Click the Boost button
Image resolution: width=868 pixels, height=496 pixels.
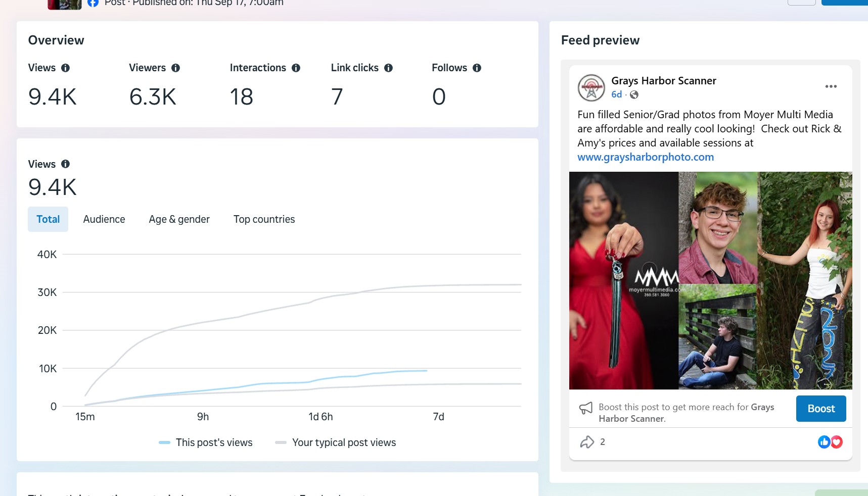pos(821,409)
